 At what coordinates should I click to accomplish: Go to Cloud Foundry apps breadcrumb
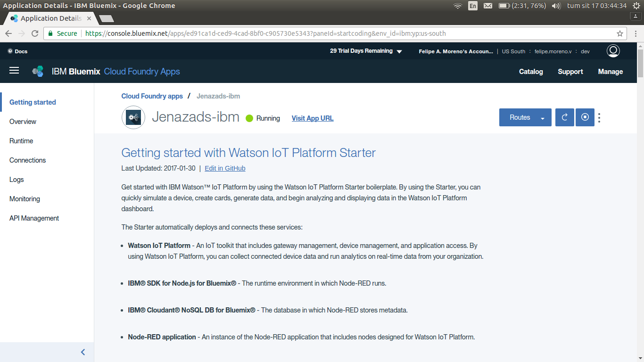[152, 96]
